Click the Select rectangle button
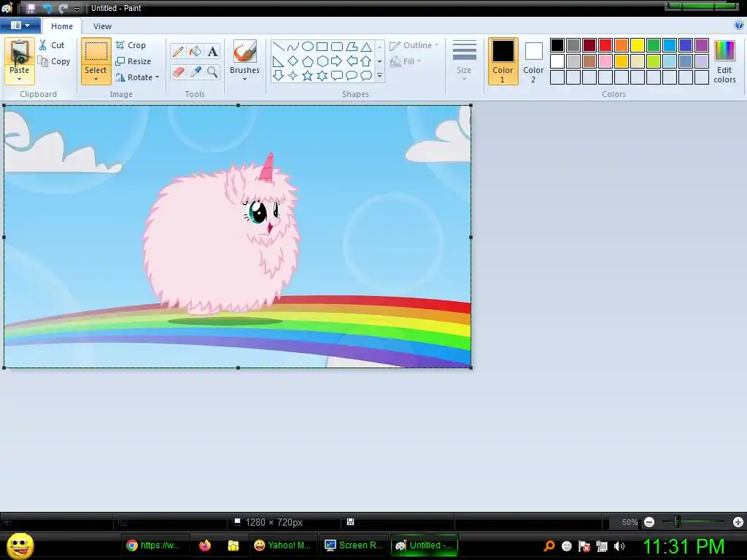This screenshot has width=747, height=560. tap(96, 52)
